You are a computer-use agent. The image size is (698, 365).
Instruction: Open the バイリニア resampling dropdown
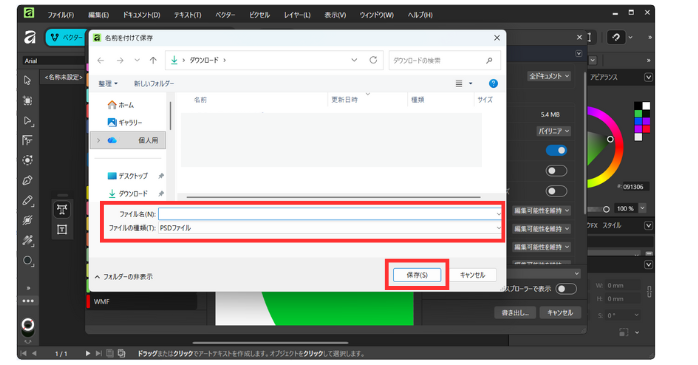click(554, 131)
